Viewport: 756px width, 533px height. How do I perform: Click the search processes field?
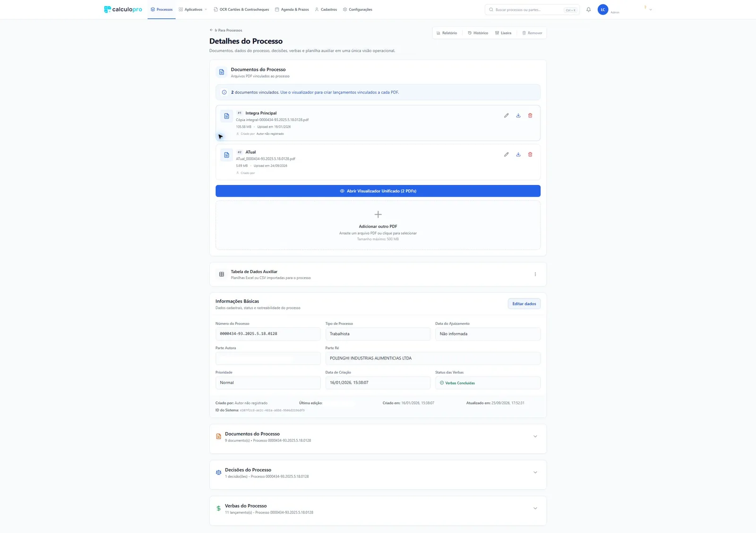coord(532,9)
